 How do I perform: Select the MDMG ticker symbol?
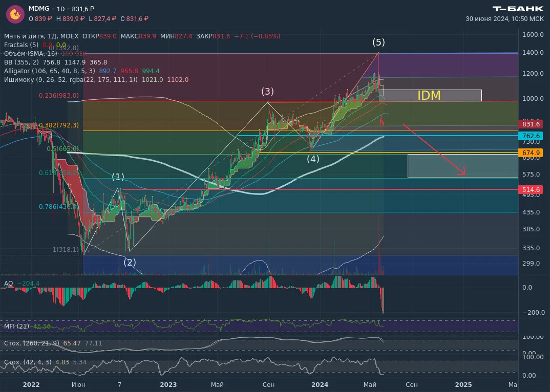(39, 8)
